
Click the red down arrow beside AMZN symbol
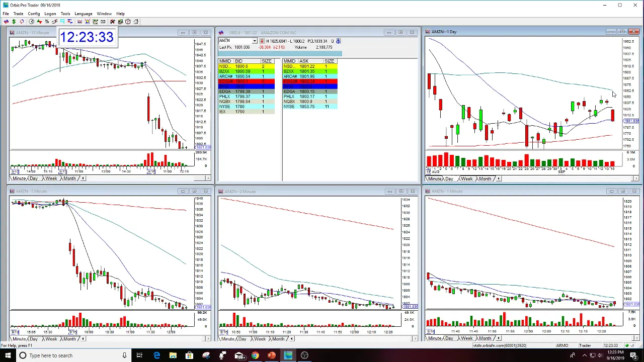(x=262, y=41)
